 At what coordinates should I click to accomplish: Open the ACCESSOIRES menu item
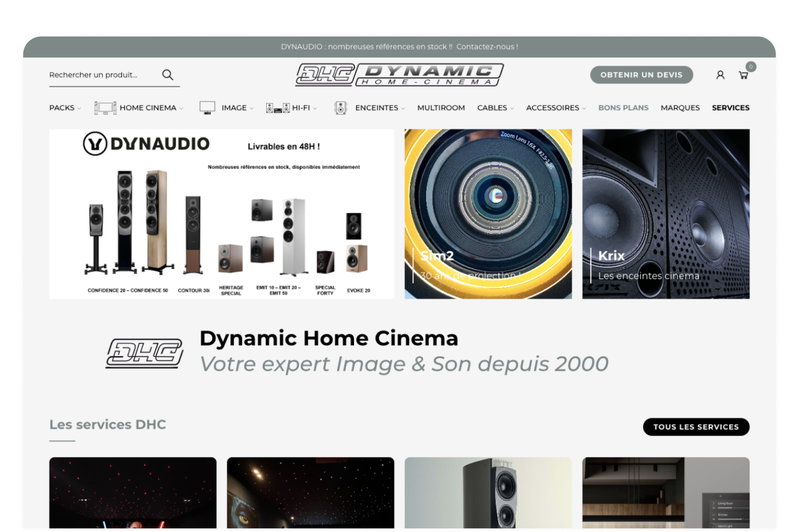(x=553, y=108)
